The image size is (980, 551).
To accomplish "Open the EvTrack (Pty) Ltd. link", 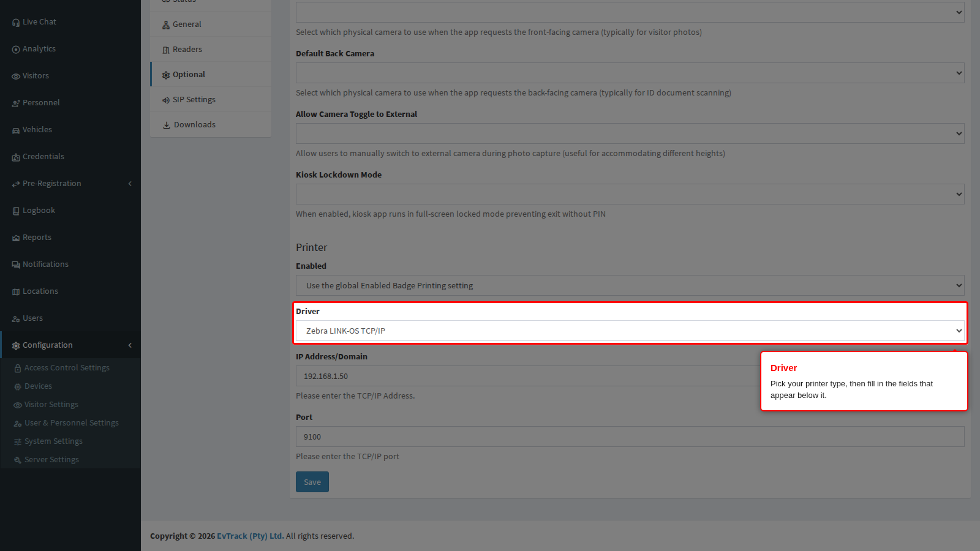I will coord(251,536).
